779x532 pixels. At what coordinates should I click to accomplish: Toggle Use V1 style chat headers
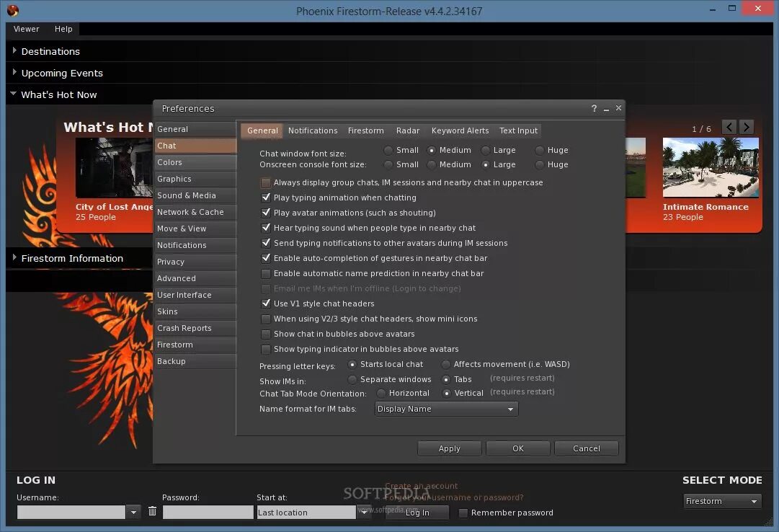click(x=266, y=303)
